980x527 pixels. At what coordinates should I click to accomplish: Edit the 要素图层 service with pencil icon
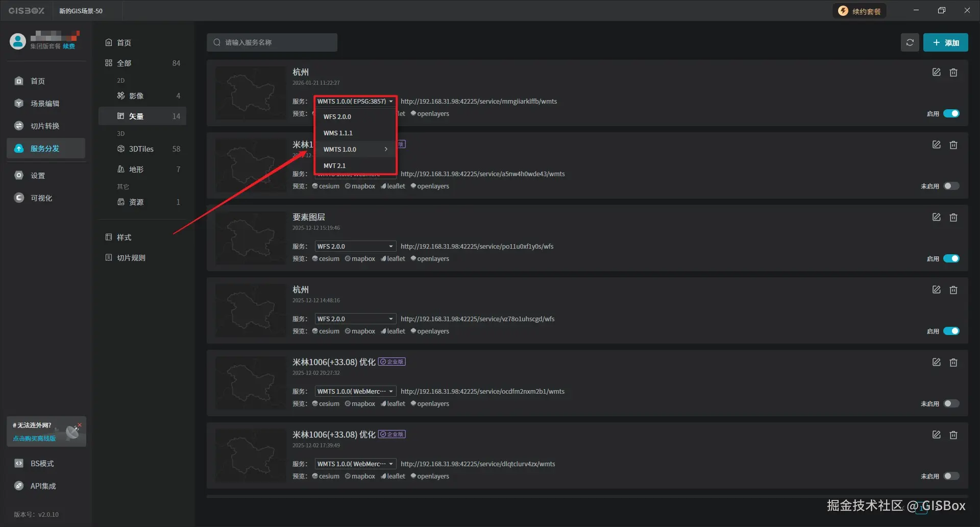click(x=936, y=217)
